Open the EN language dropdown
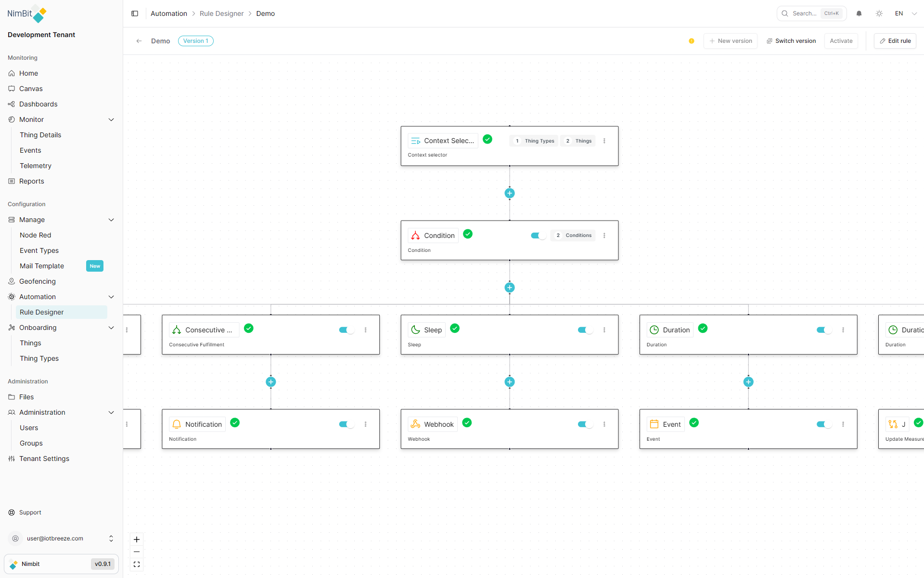The width and height of the screenshot is (924, 578). coord(904,13)
